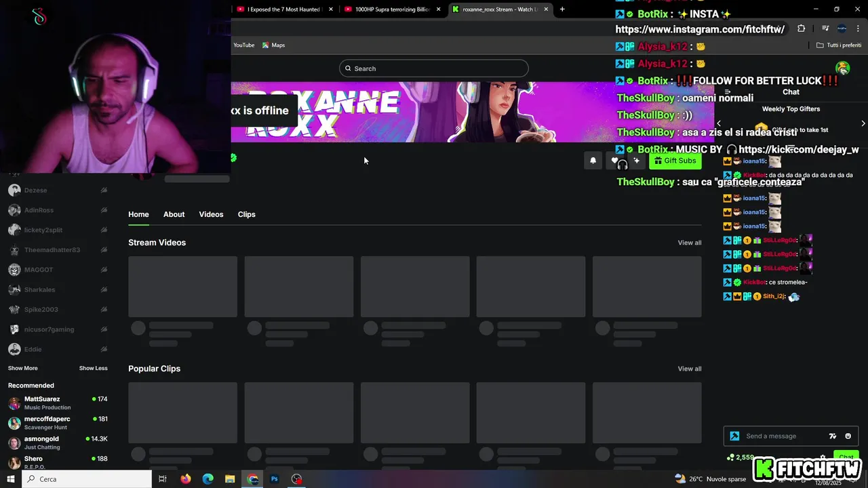Open the Clips tab

[246, 214]
